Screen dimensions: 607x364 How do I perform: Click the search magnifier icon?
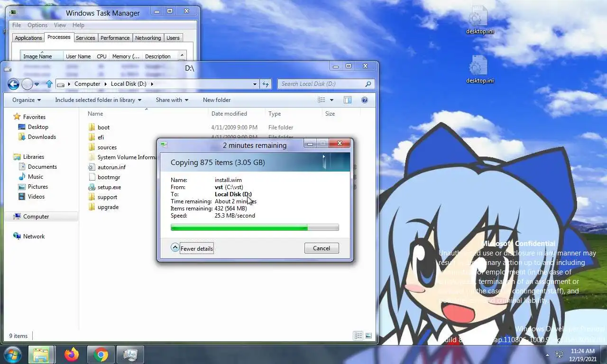368,84
